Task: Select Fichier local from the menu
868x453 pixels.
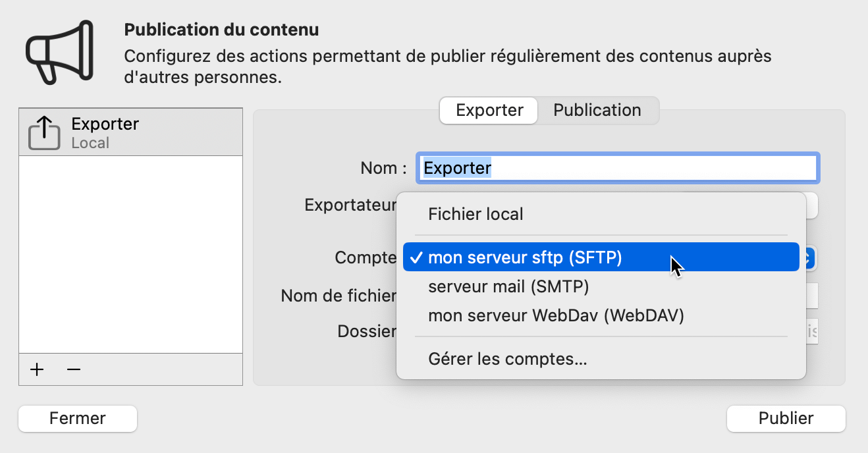Action: pyautogui.click(x=475, y=213)
